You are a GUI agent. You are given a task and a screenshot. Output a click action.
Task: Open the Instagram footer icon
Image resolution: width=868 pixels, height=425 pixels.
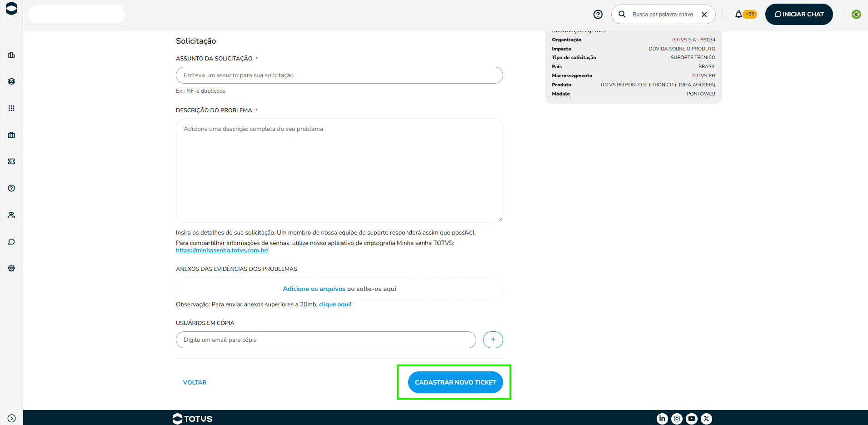pos(677,419)
